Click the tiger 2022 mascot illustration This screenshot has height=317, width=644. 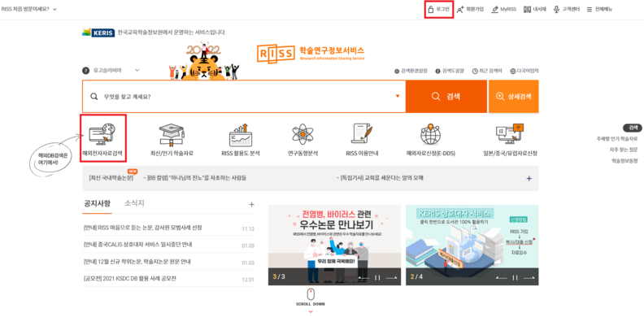click(204, 62)
